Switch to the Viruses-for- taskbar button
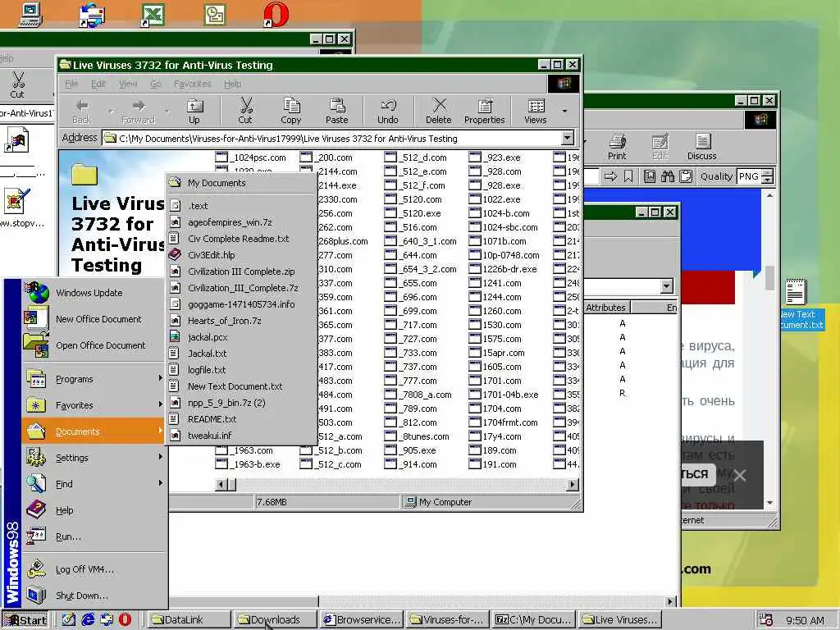Screen dimensions: 840x630 (449, 620)
